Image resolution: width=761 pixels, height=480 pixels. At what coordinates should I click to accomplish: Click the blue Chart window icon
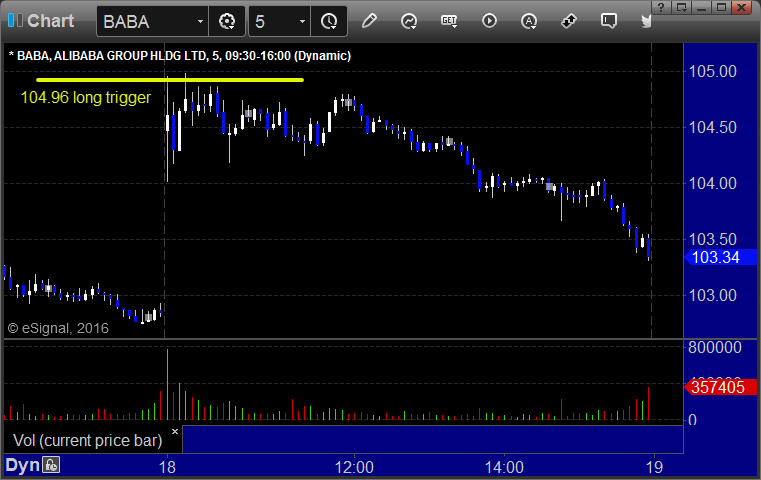15,20
